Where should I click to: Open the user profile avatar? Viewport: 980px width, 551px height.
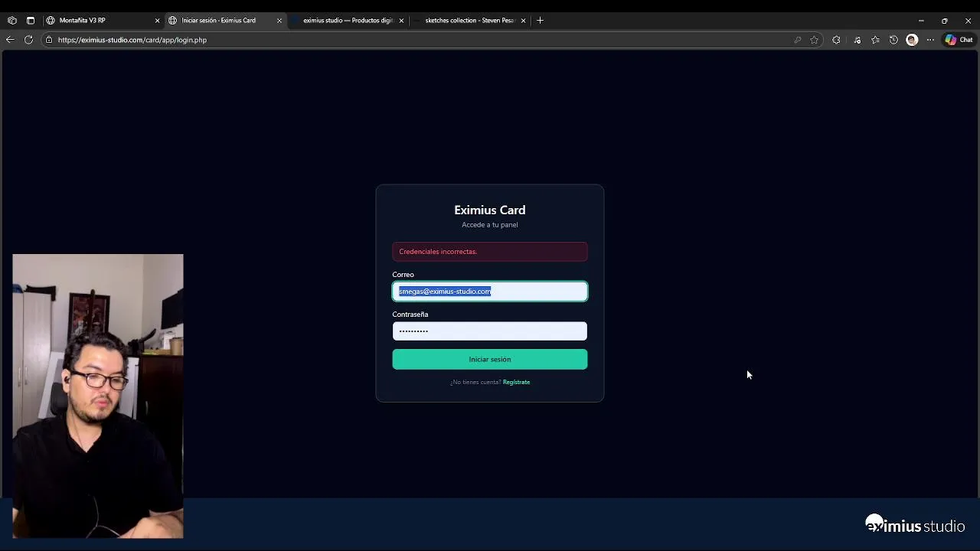(x=912, y=40)
